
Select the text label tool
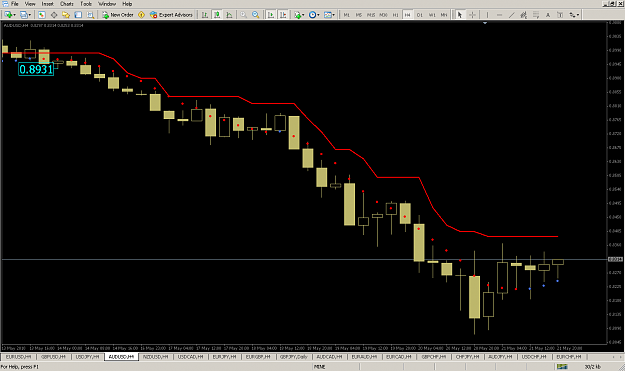560,15
